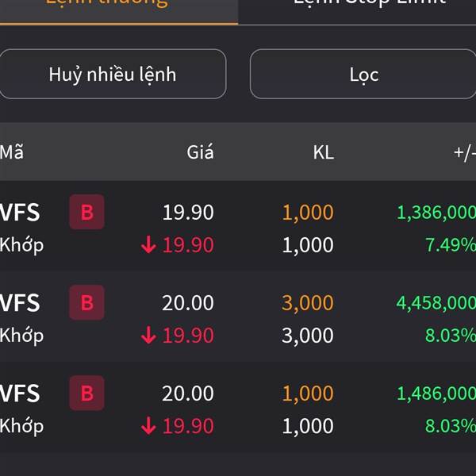Click the 7.49% change value

[x=451, y=244]
